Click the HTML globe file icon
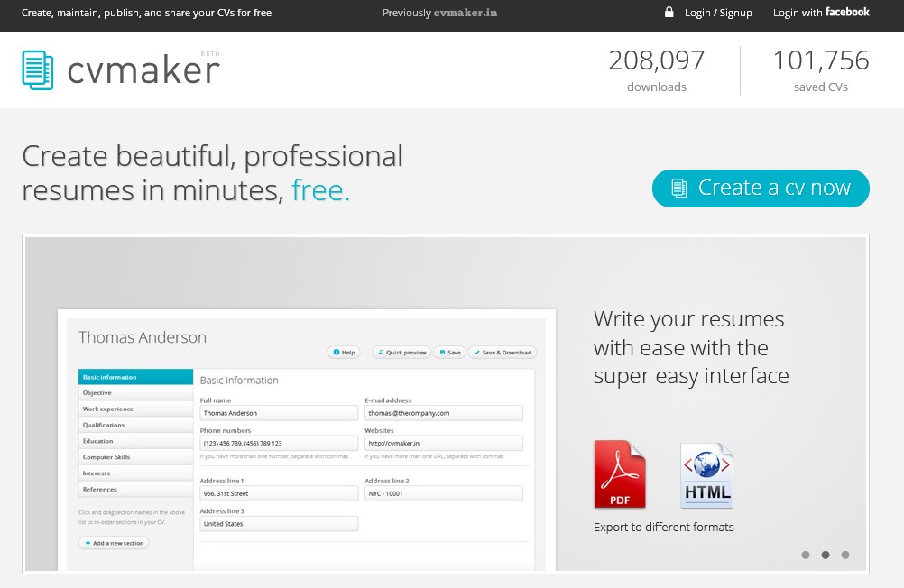 click(706, 475)
